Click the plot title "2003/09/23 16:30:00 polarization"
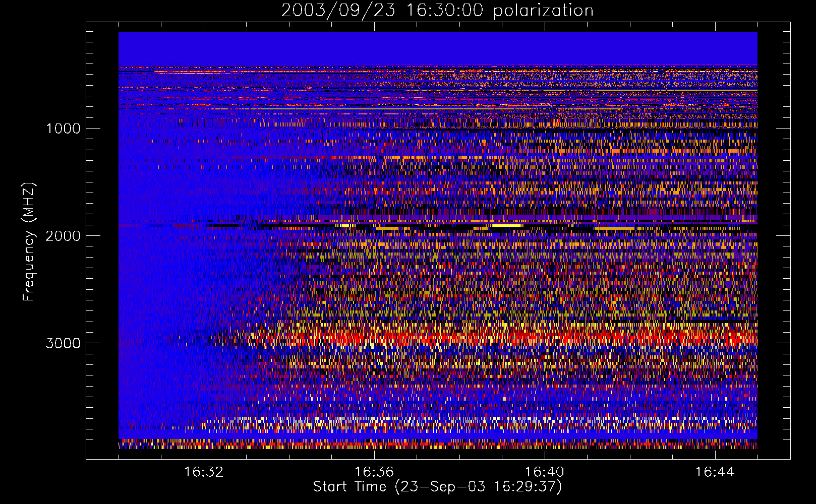This screenshot has width=816, height=504. pyautogui.click(x=437, y=10)
